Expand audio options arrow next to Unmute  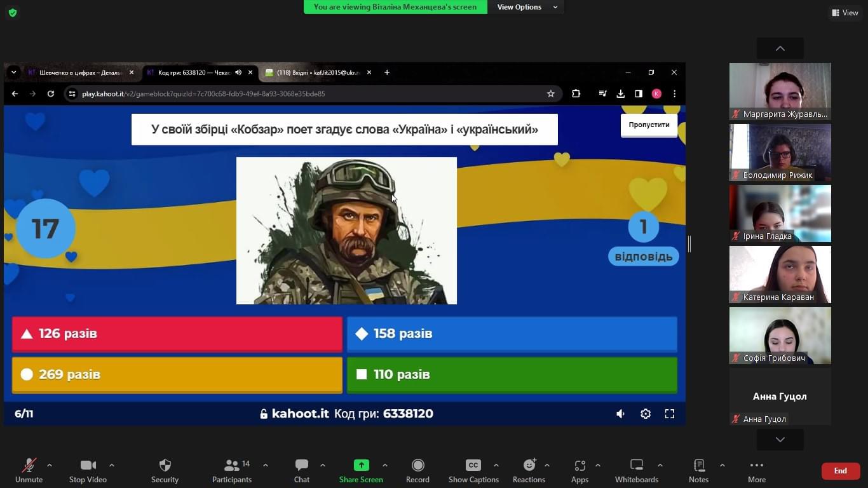(x=50, y=465)
